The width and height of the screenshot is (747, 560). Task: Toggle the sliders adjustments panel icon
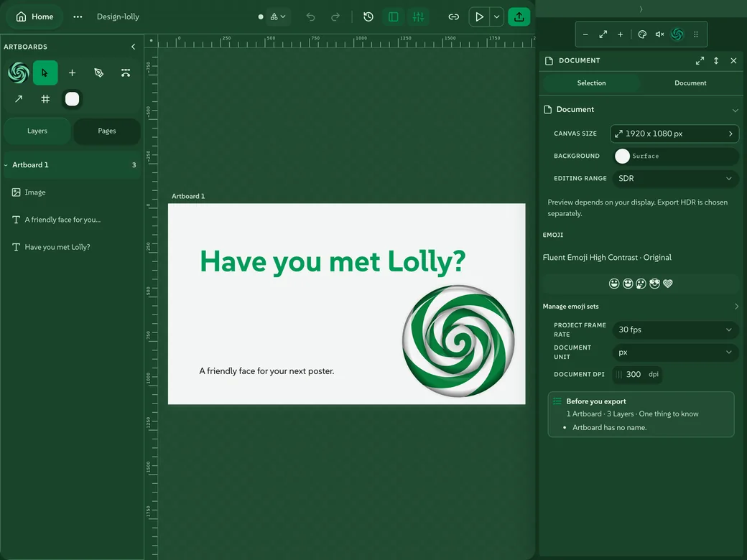[418, 17]
